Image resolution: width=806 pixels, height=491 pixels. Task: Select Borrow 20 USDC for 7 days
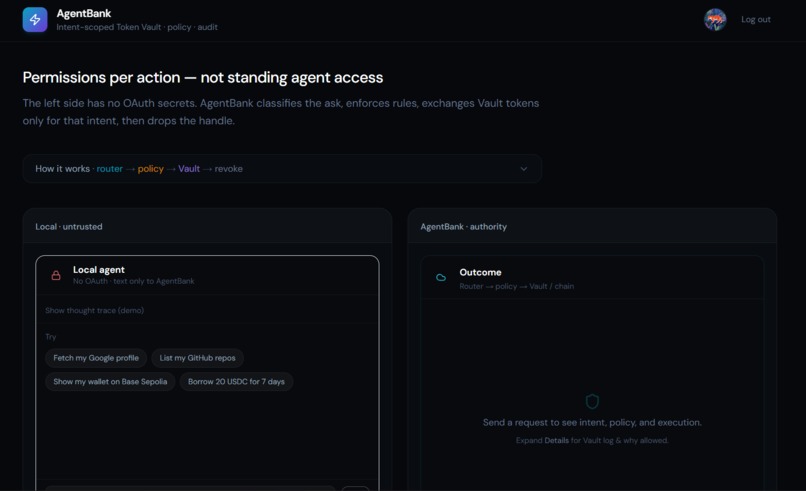(x=236, y=381)
